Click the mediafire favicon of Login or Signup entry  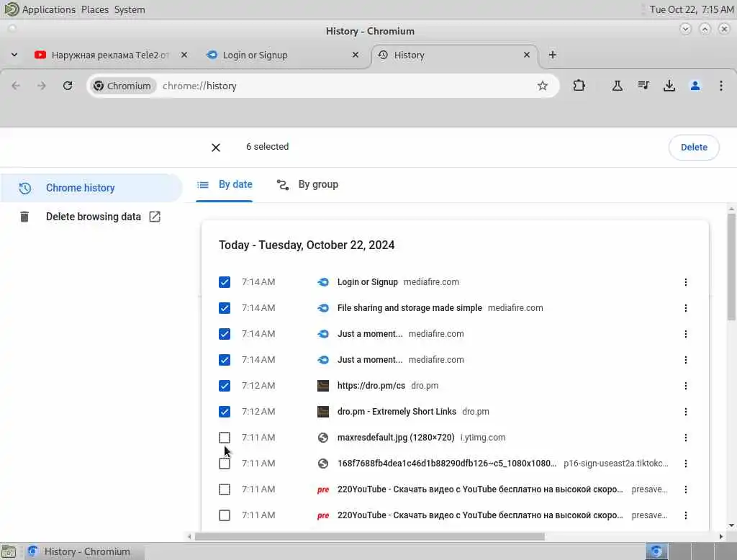tap(323, 282)
